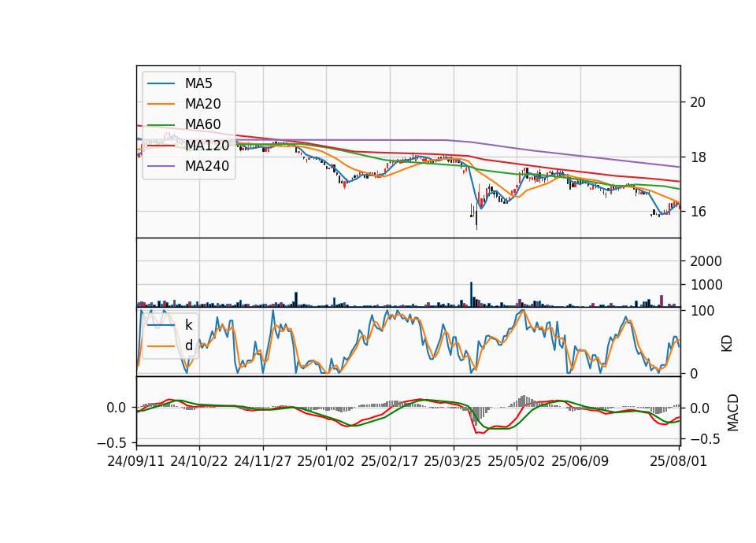The width and height of the screenshot is (756, 543).
Task: Click the price axis value 18
Action: coord(698,157)
